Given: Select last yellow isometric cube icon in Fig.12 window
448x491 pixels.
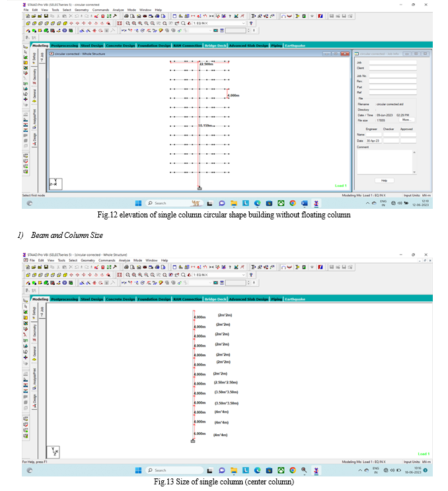Looking at the screenshot, I should pos(65,23).
